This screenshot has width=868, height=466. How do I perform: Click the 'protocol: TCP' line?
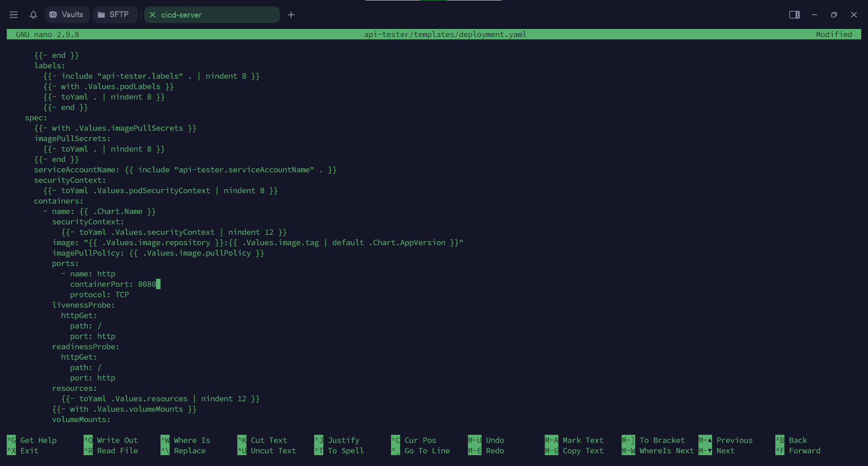coord(99,295)
